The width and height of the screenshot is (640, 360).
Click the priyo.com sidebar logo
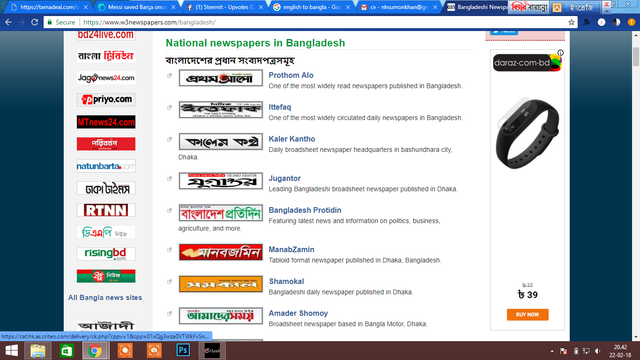(x=106, y=100)
